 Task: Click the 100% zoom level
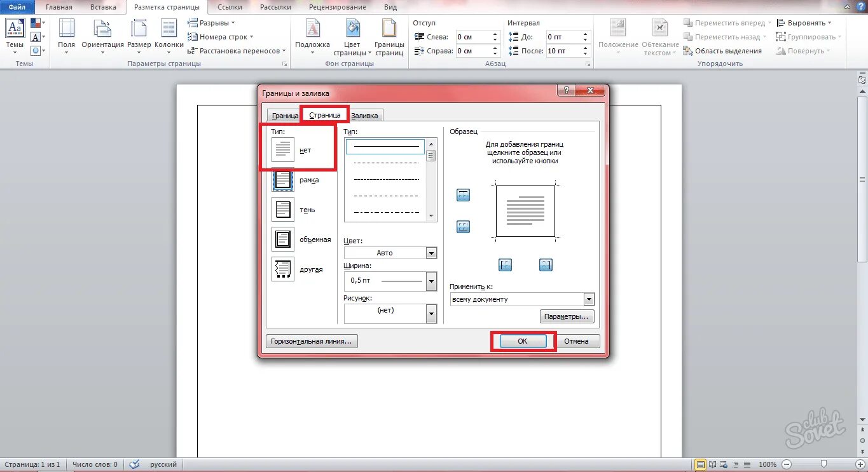pos(768,464)
